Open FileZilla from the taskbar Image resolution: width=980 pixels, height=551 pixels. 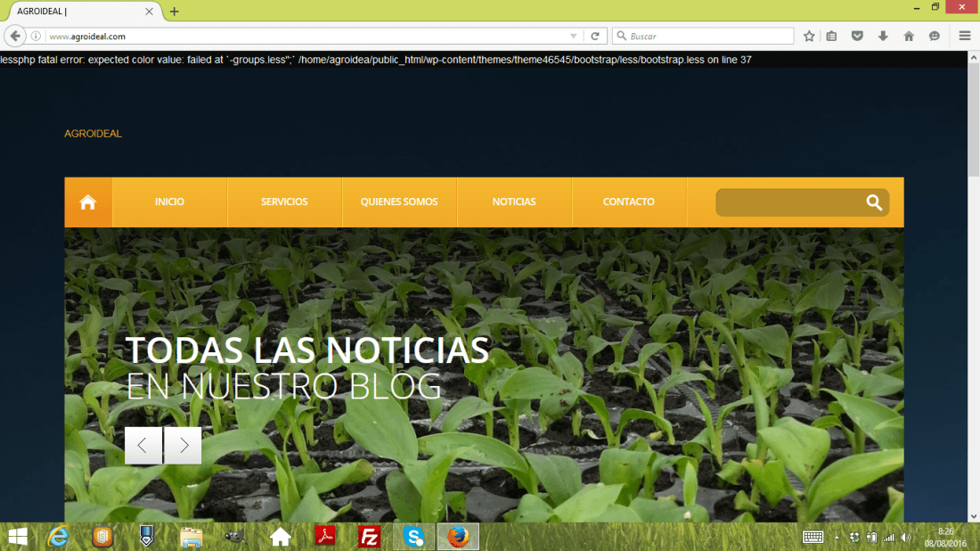(370, 537)
